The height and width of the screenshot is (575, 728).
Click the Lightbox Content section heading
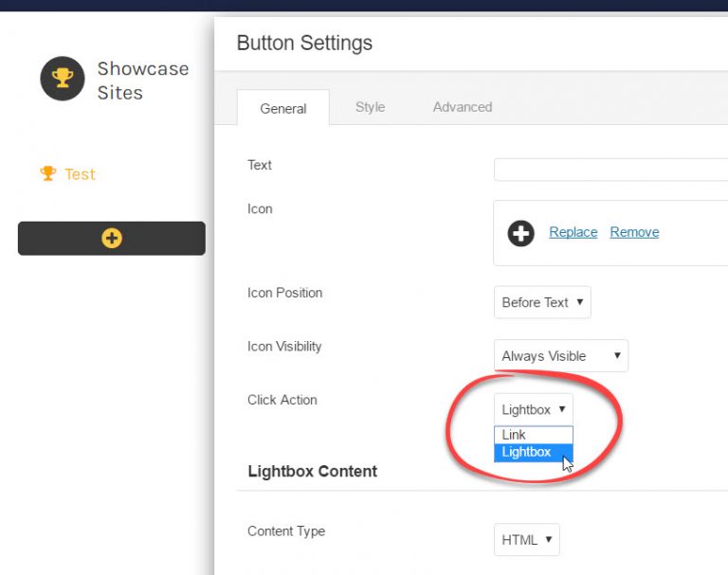point(312,471)
